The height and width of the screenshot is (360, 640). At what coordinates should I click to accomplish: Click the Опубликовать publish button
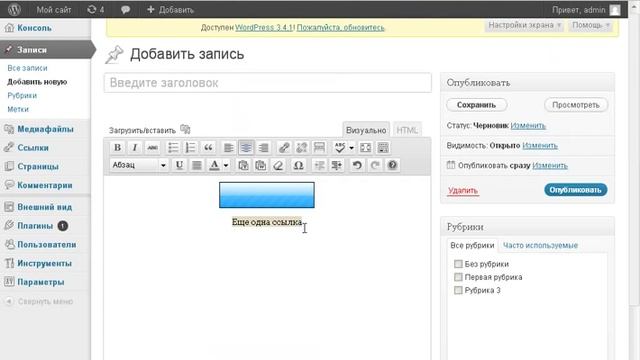(576, 190)
